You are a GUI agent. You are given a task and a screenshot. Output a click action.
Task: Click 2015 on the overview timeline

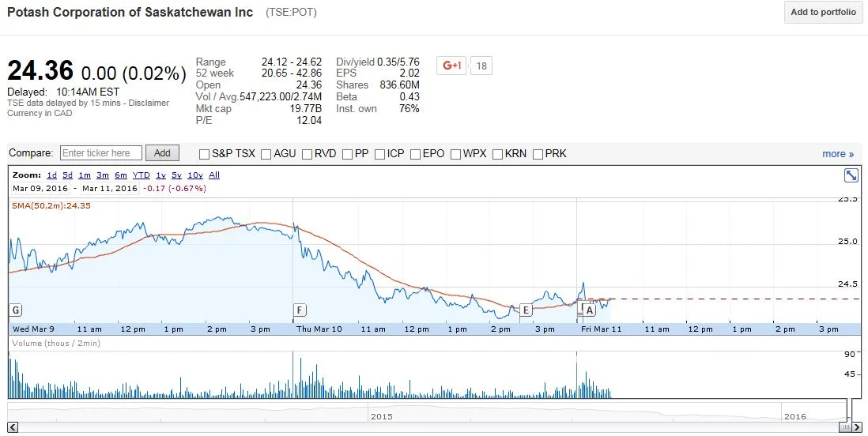point(381,416)
